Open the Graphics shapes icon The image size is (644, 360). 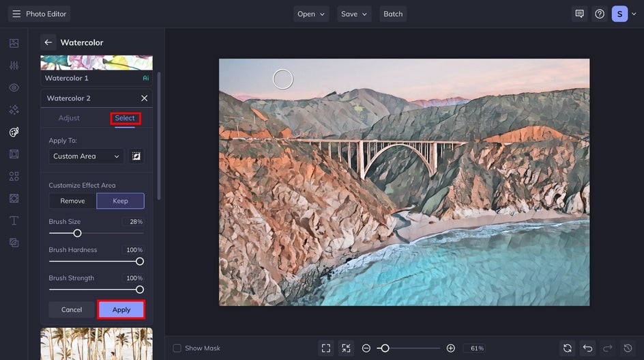[x=14, y=176]
